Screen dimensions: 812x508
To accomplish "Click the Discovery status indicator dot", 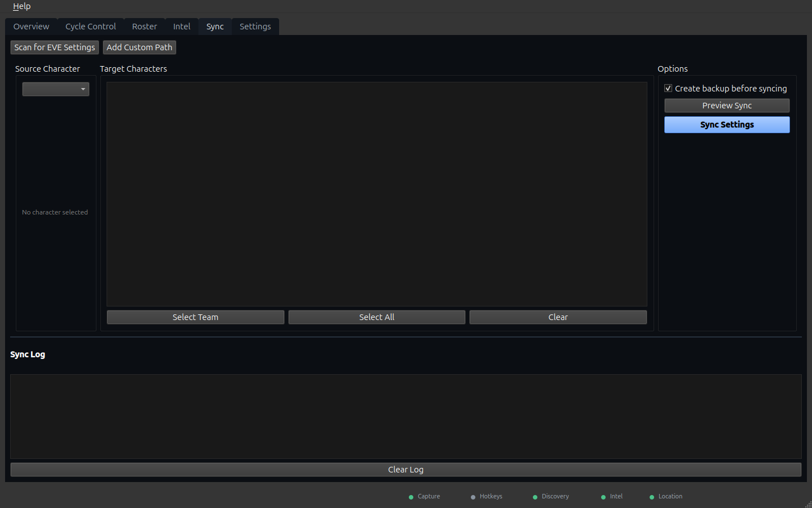I will coord(535,497).
